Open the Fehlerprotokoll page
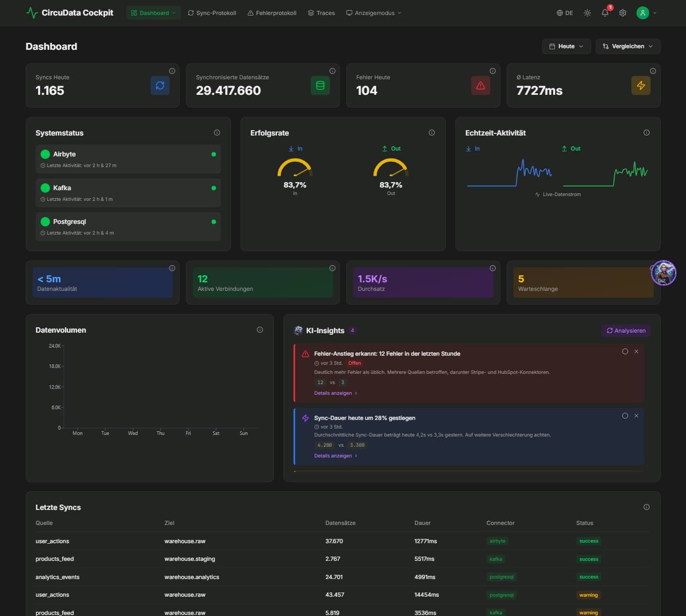Screen dimensions: 686x616 [x=272, y=13]
